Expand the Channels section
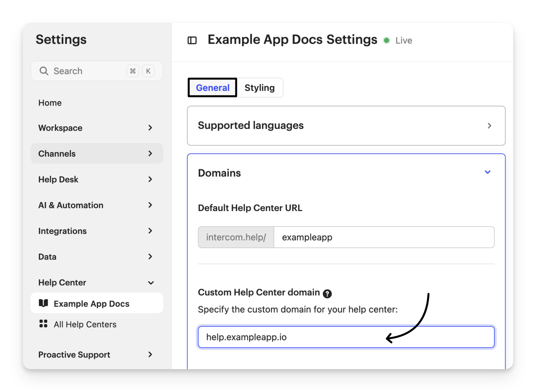 pos(97,154)
